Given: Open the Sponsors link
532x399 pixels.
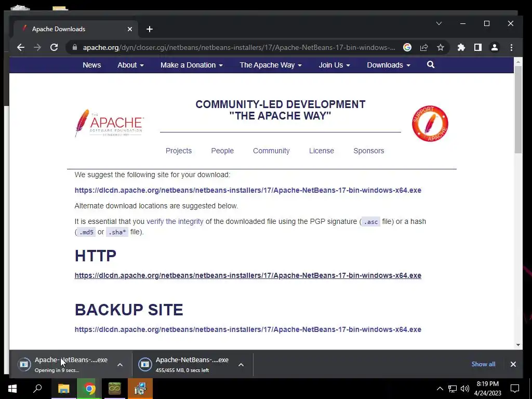Looking at the screenshot, I should click(368, 151).
